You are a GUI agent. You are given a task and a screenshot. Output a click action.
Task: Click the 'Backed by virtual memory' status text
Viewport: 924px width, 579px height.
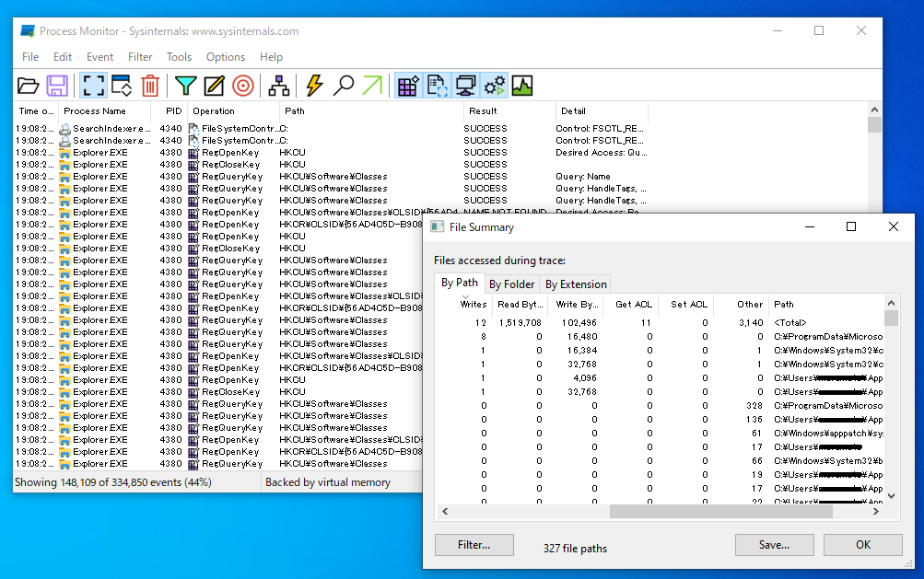click(x=328, y=482)
